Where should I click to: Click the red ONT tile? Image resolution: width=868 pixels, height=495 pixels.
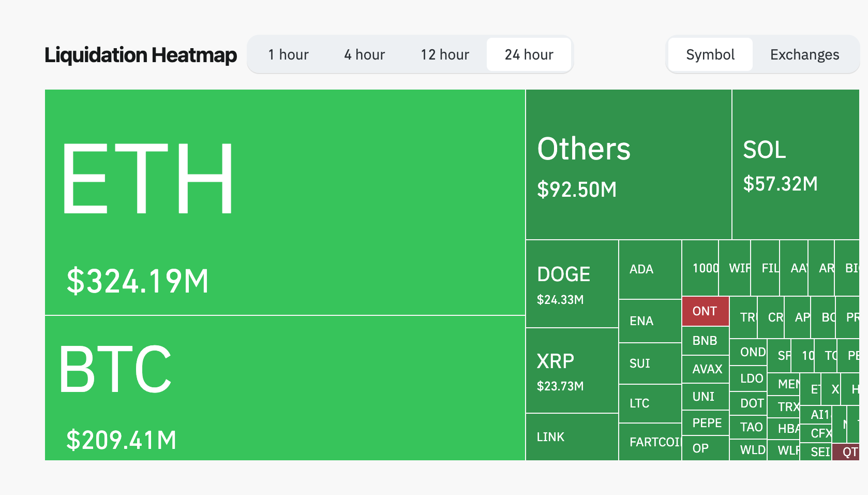(x=705, y=311)
